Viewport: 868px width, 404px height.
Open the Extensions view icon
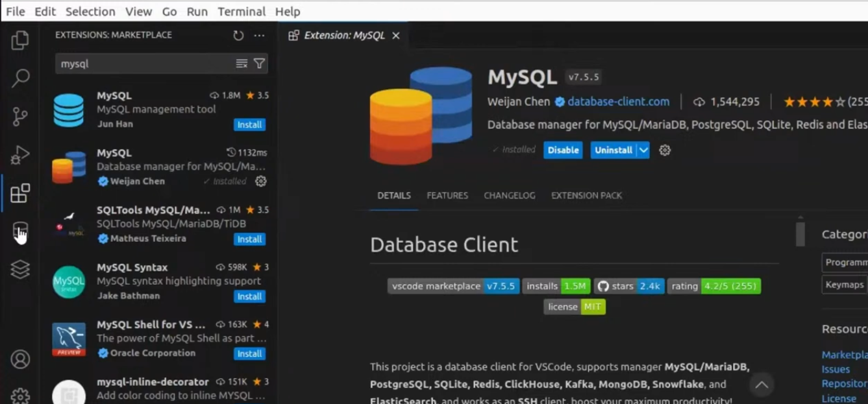click(20, 193)
